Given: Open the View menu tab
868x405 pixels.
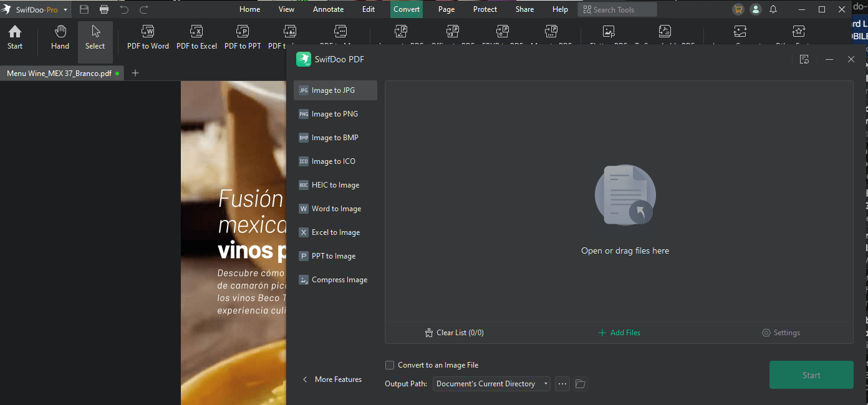Looking at the screenshot, I should click(x=287, y=9).
